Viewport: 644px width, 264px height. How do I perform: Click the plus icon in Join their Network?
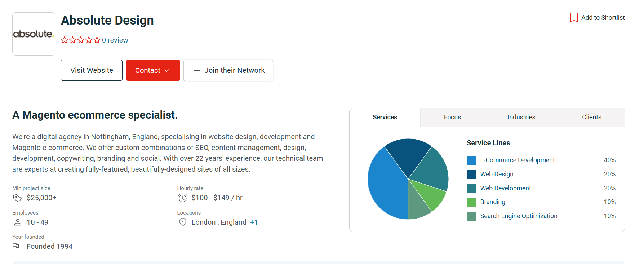197,71
